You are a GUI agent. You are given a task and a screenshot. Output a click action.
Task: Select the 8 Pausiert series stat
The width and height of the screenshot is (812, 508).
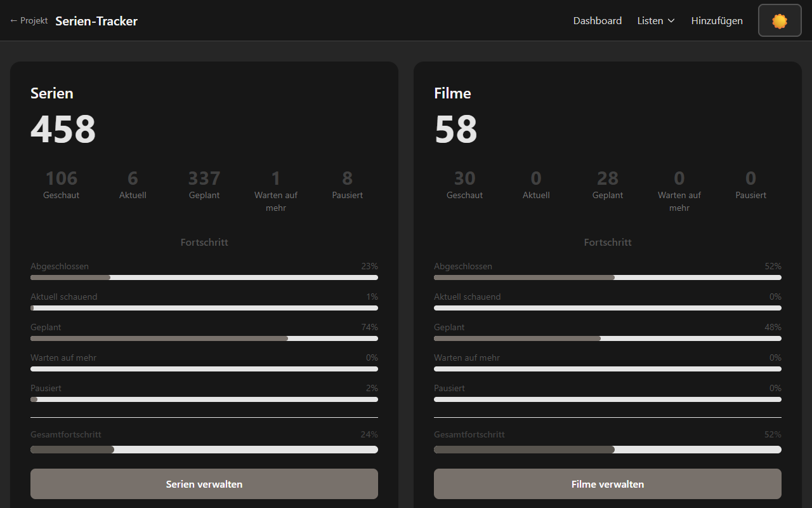click(348, 185)
